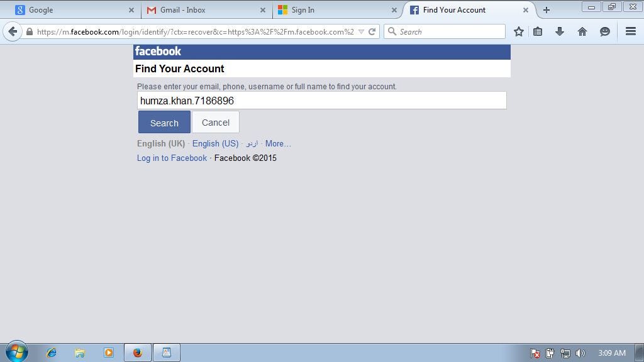Image resolution: width=644 pixels, height=362 pixels.
Task: Open the Firefox hamburger menu
Action: tap(630, 31)
